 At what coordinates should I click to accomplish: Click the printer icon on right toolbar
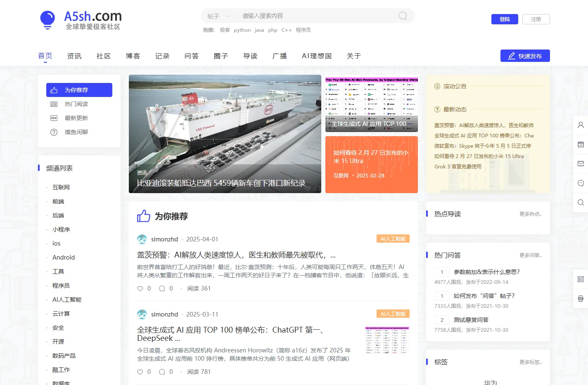pos(581,298)
